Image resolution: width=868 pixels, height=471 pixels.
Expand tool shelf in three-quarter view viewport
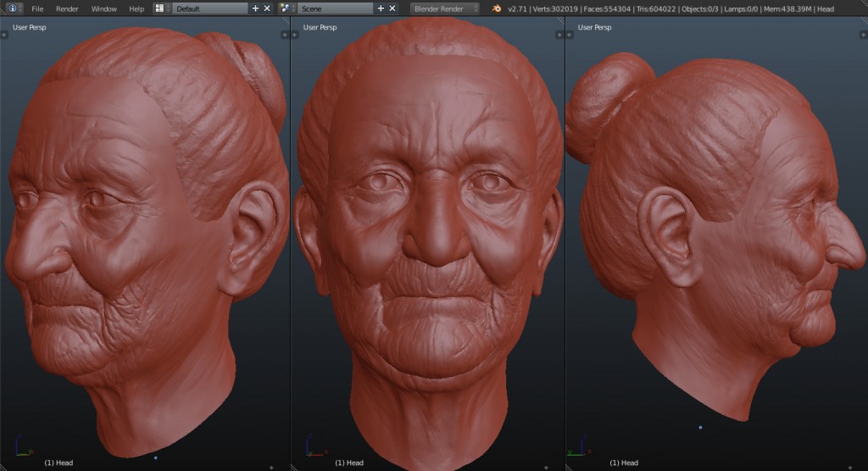(x=4, y=35)
